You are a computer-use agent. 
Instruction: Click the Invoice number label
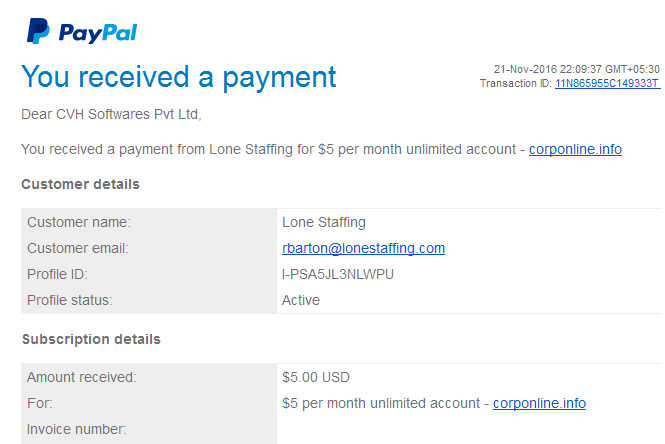click(76, 429)
